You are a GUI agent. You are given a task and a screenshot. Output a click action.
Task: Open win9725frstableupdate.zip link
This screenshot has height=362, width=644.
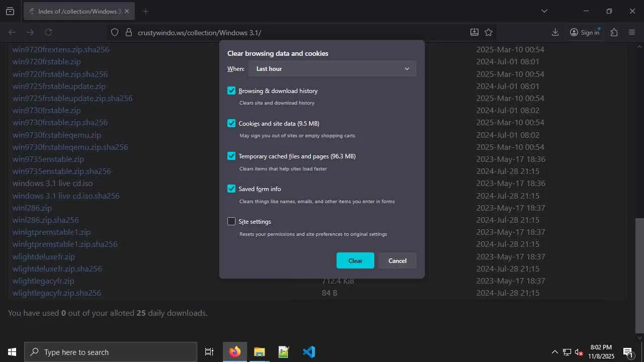(x=59, y=86)
